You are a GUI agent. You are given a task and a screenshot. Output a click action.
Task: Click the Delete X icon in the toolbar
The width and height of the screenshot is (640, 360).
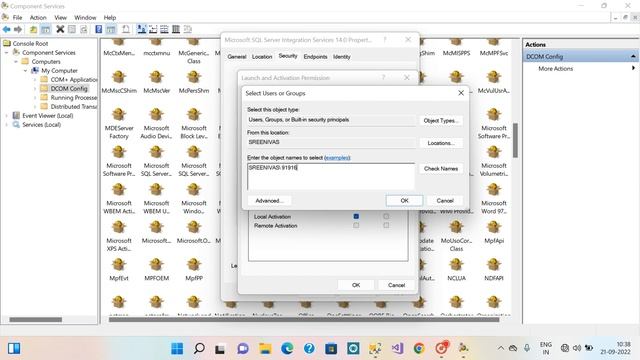pyautogui.click(x=60, y=29)
